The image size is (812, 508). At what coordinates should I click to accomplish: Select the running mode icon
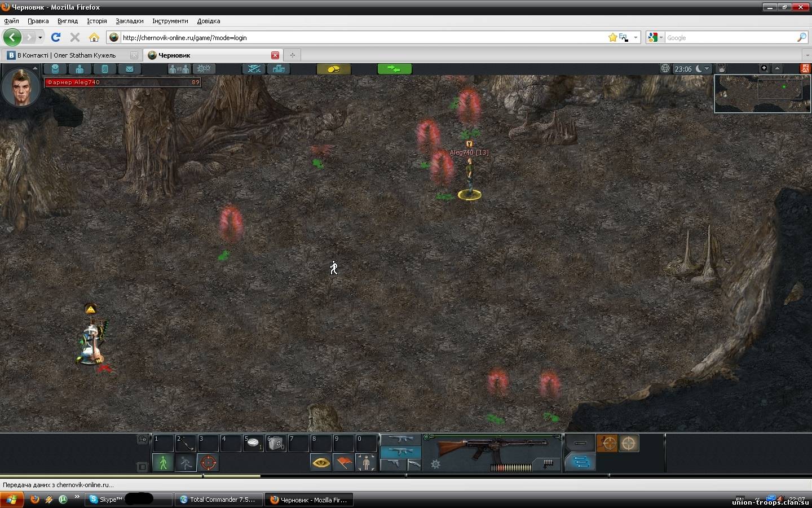186,463
